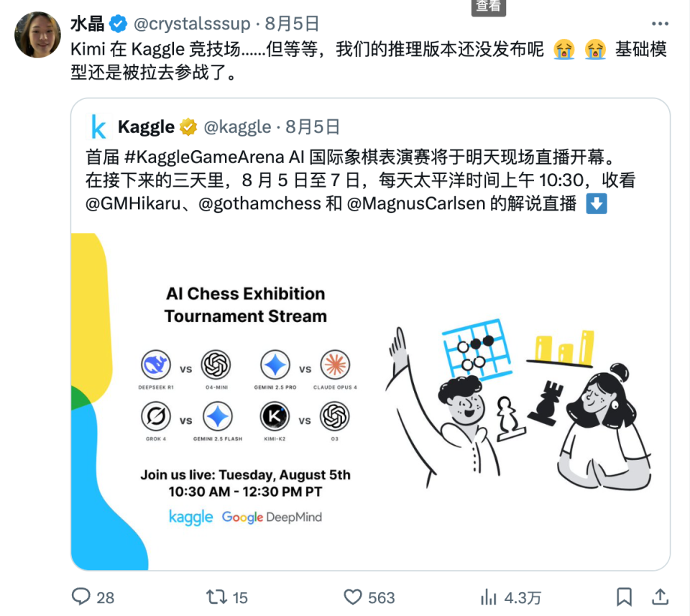Open the AI Chess Exhibition Tournament image
The width and height of the screenshot is (690, 616).
tap(370, 401)
